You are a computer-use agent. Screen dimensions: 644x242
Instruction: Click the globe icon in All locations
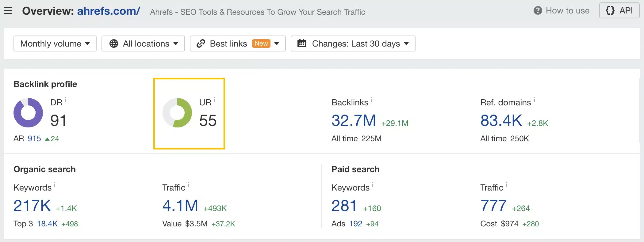coord(114,43)
